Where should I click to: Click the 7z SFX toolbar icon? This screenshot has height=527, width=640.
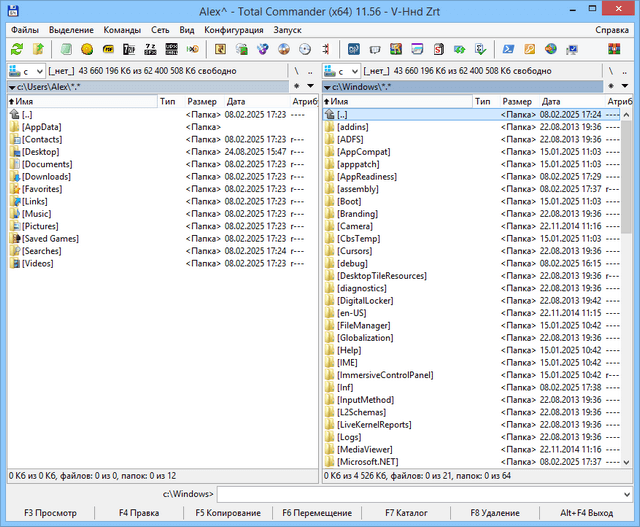click(151, 48)
